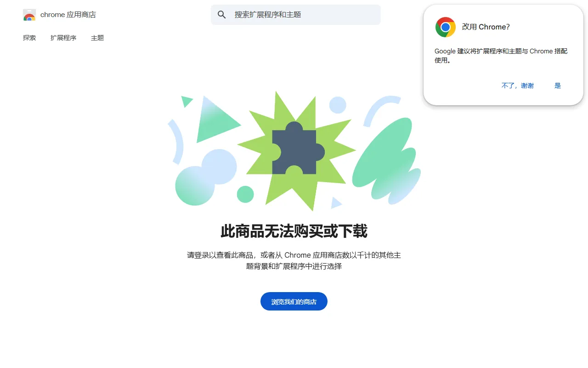Focus the 搜索扩展程序和主题 search field
Screen dimensions: 588x368
(x=296, y=15)
